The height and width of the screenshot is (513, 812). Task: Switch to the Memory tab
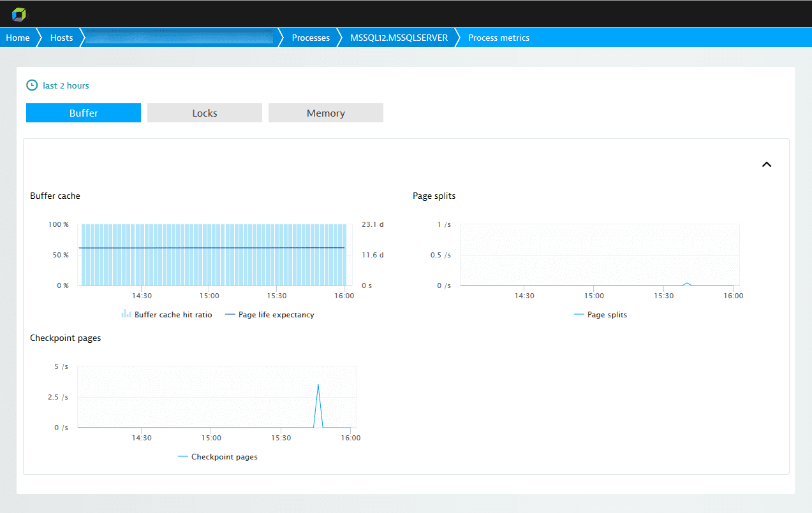click(x=325, y=113)
